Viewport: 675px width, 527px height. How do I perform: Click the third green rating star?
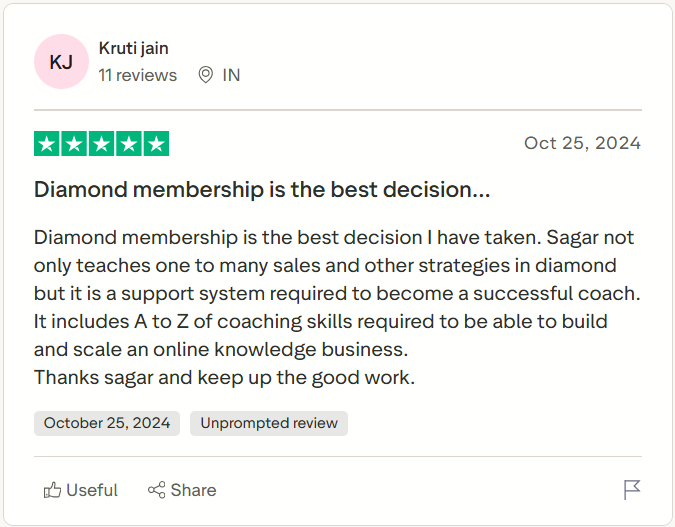(101, 144)
